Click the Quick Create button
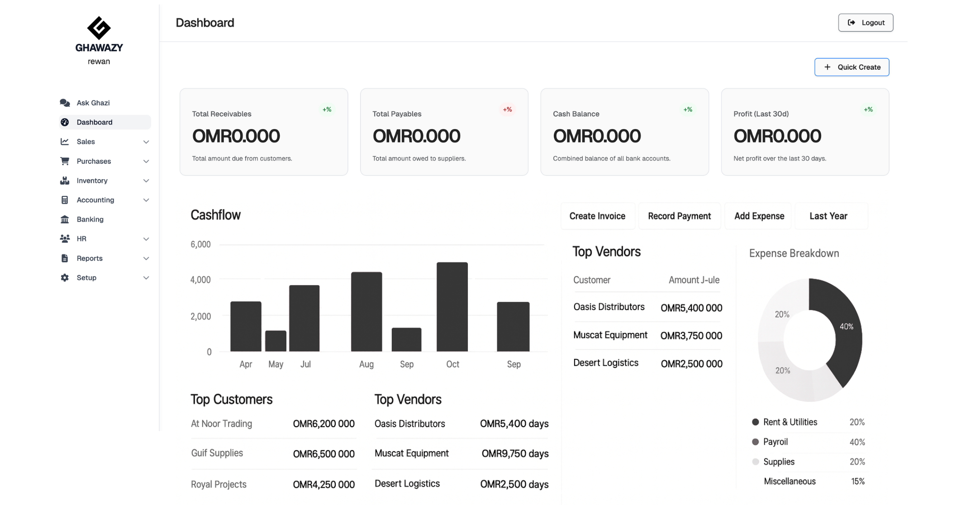This screenshot has width=980, height=505. tap(852, 67)
